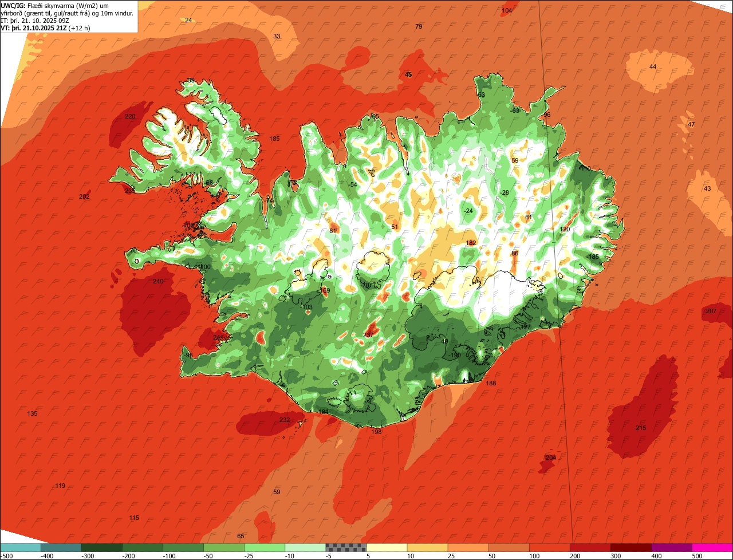This screenshot has height=560, width=733.
Task: Click the -54 value in north Iceland
Action: coord(353,184)
